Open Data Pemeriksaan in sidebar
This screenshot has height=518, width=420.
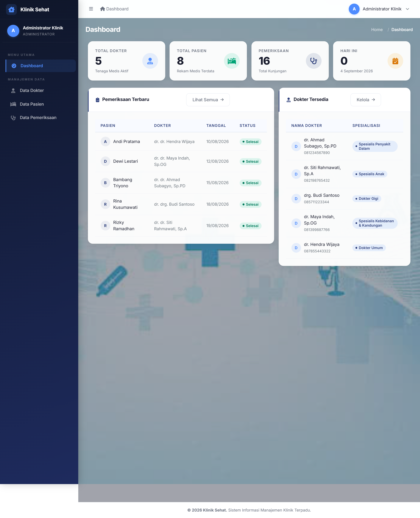[41, 118]
